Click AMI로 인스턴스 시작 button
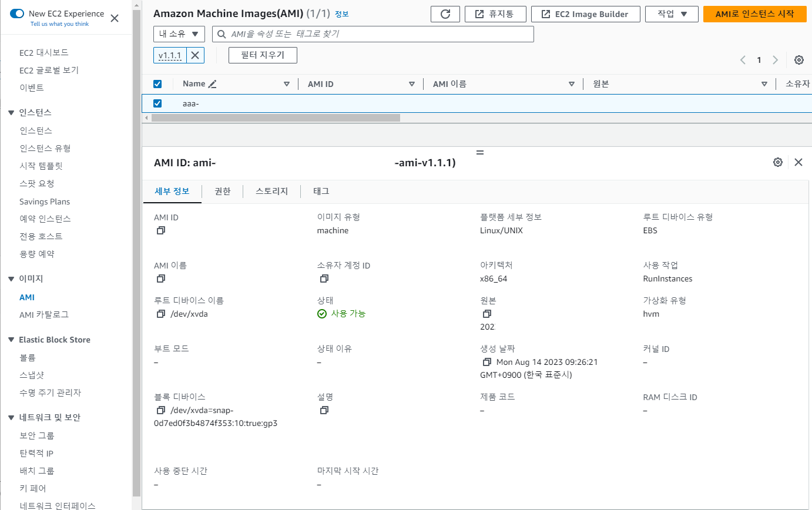Screen dimensions: 812x510 (754, 14)
